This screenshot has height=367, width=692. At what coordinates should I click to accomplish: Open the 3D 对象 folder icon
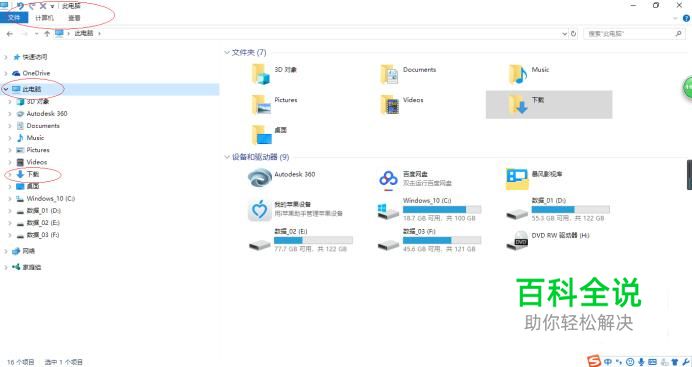click(260, 74)
